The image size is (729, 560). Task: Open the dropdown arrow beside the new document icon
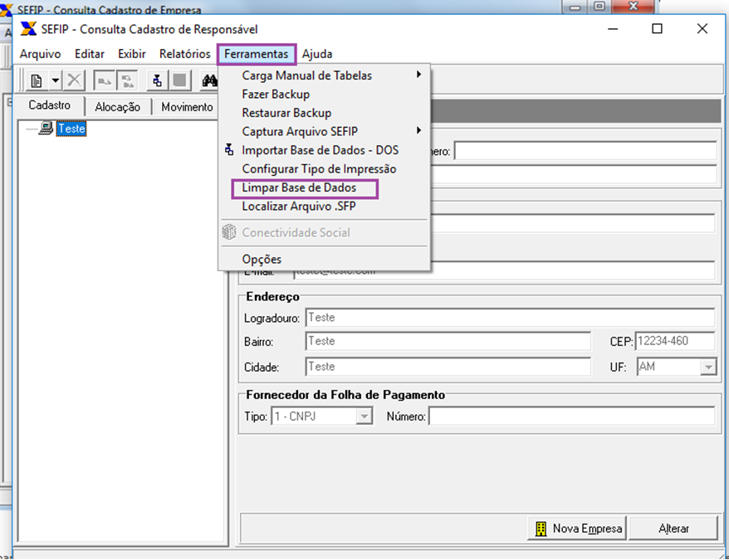click(55, 80)
